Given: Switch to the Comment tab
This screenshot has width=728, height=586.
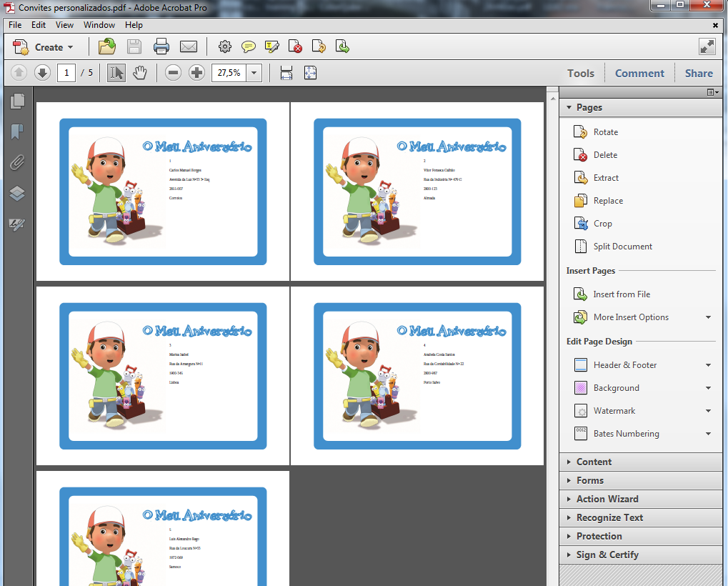Looking at the screenshot, I should pos(639,73).
